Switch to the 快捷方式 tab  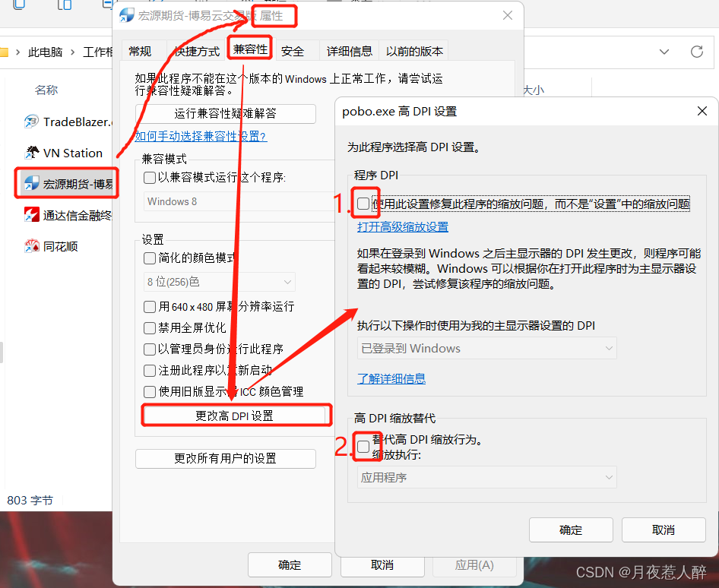pyautogui.click(x=197, y=52)
